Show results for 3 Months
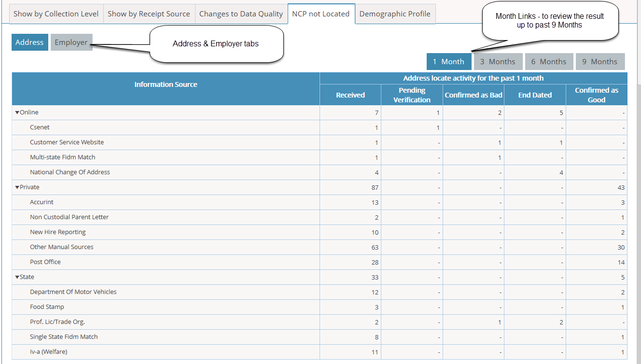This screenshot has height=364, width=641. [x=498, y=61]
